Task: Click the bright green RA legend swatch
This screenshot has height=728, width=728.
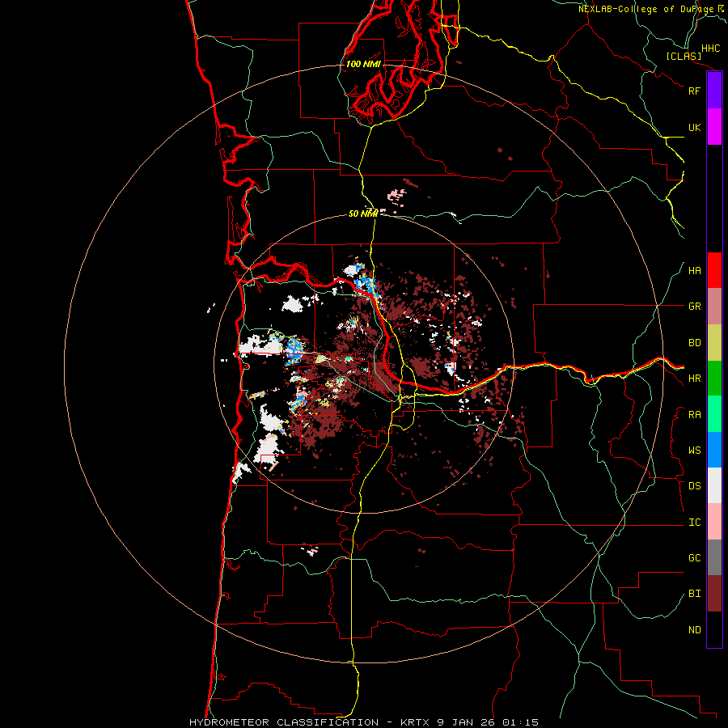Action: tap(714, 414)
